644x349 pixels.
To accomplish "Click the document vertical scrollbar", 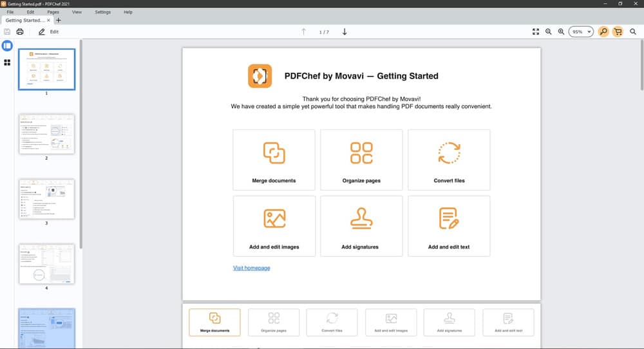I will (642, 66).
